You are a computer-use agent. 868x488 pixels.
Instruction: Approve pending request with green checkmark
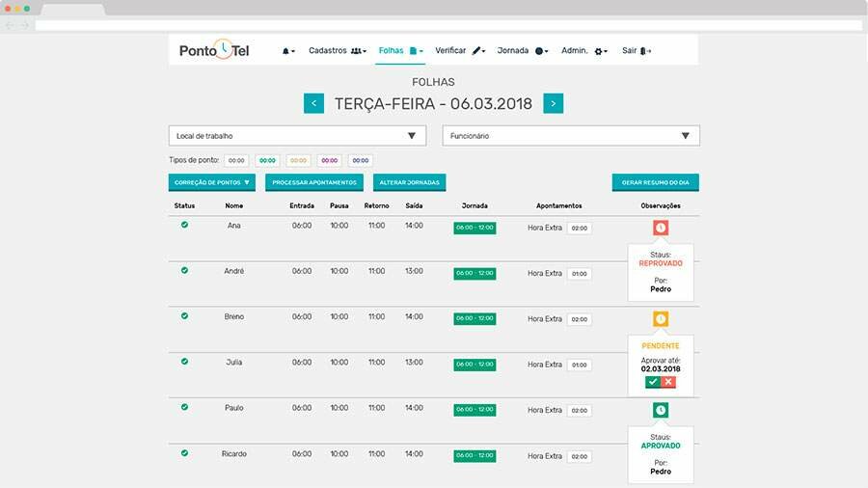tap(653, 382)
